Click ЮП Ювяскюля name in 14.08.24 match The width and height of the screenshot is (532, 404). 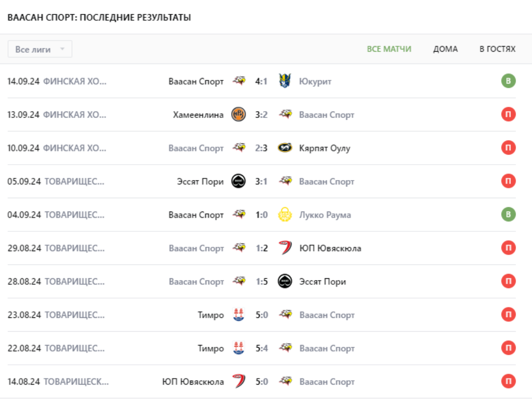(193, 382)
